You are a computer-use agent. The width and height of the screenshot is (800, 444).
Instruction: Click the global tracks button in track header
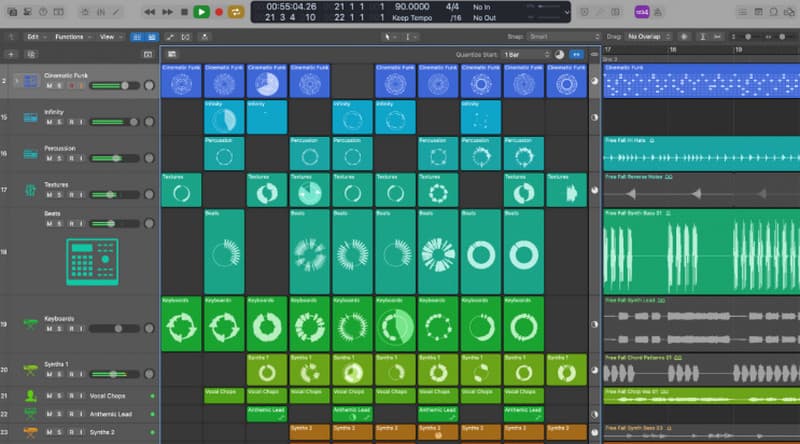147,55
